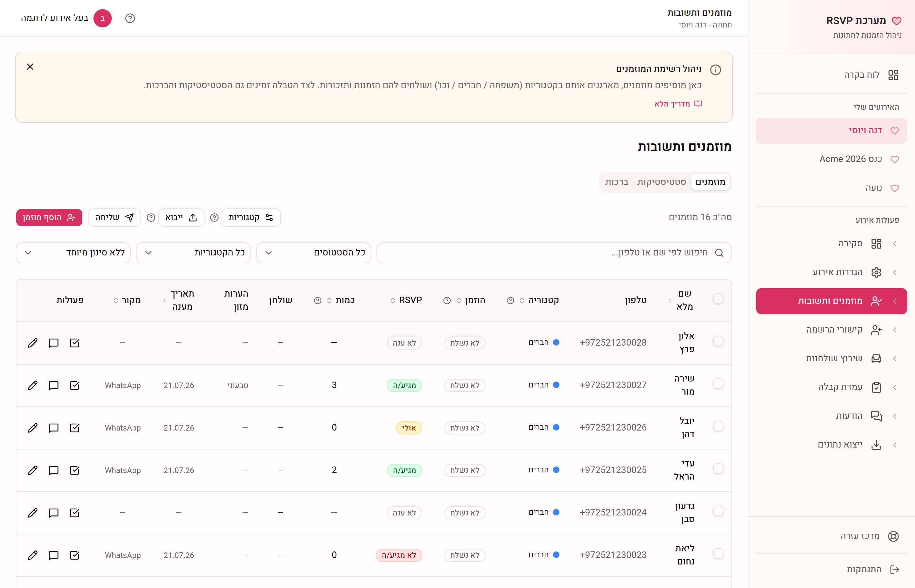Click the help icon beside the קטגוריה column header

pyautogui.click(x=510, y=301)
